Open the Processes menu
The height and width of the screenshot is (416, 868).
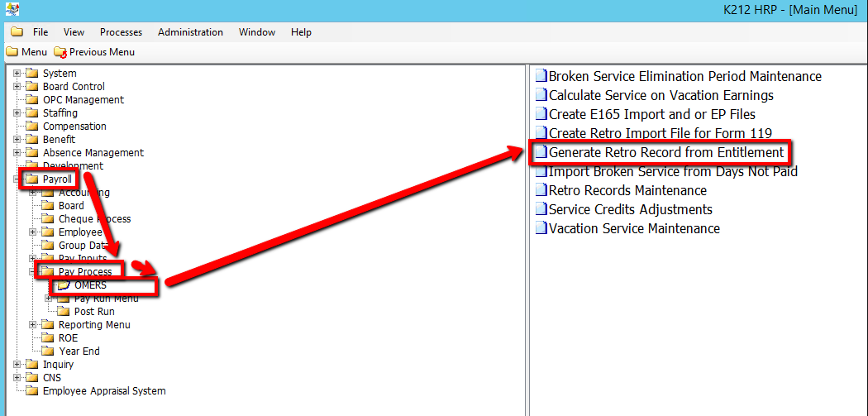pyautogui.click(x=121, y=32)
